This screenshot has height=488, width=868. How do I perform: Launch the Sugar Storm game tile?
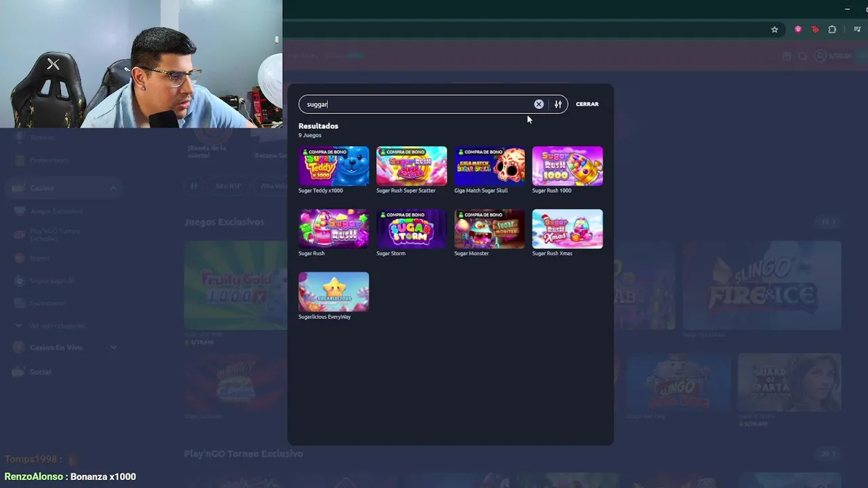(x=412, y=229)
